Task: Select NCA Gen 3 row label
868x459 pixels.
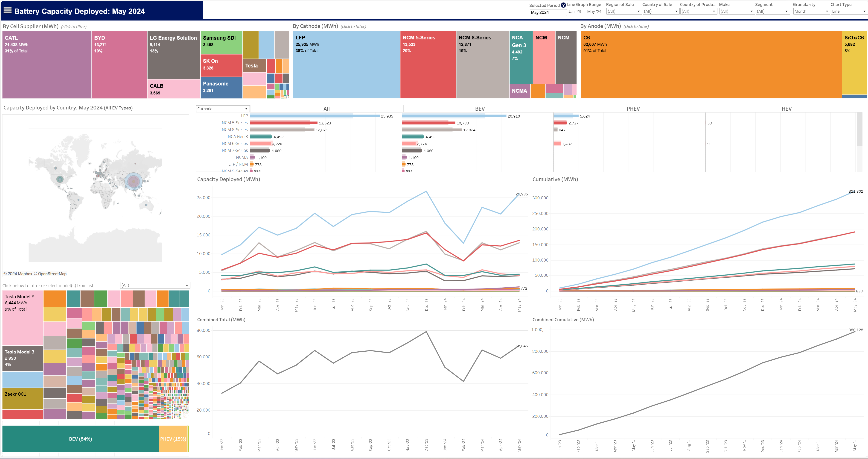Action: coord(238,137)
